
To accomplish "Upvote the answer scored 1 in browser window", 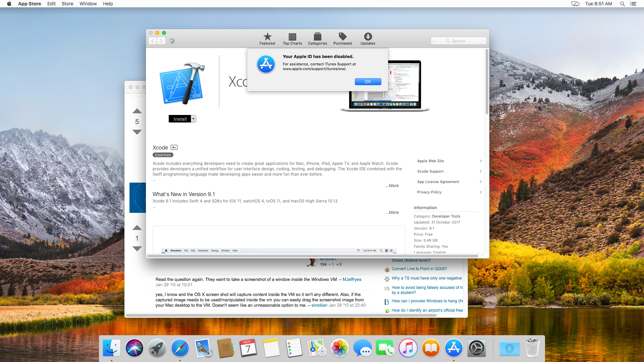I will [137, 228].
